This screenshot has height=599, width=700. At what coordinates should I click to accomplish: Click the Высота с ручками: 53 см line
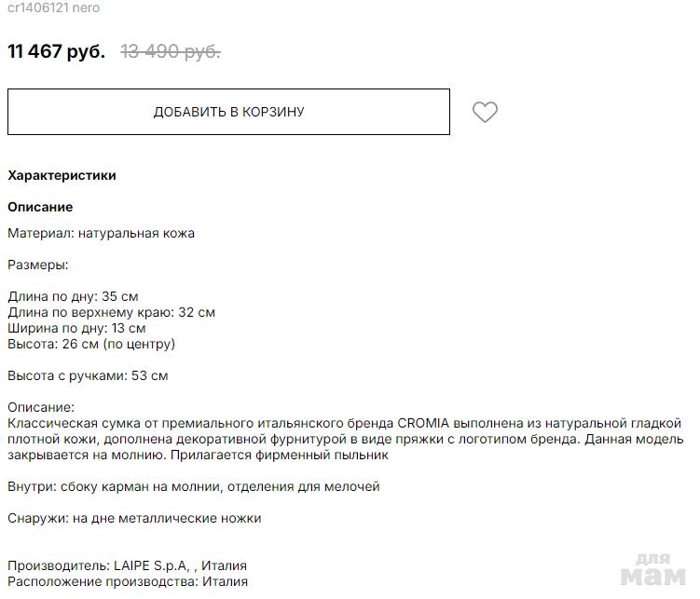tap(88, 375)
